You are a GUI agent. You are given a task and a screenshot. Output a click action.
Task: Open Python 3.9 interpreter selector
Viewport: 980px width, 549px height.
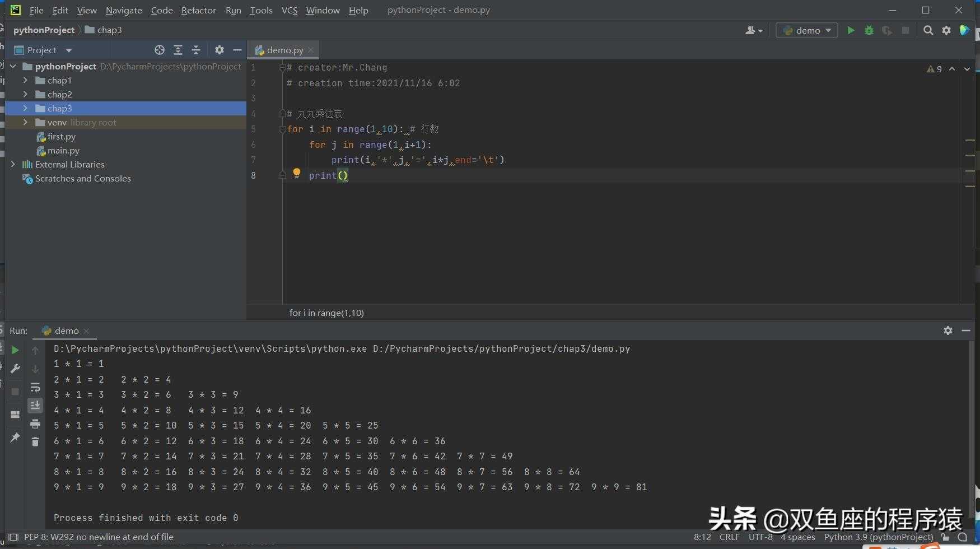879,537
